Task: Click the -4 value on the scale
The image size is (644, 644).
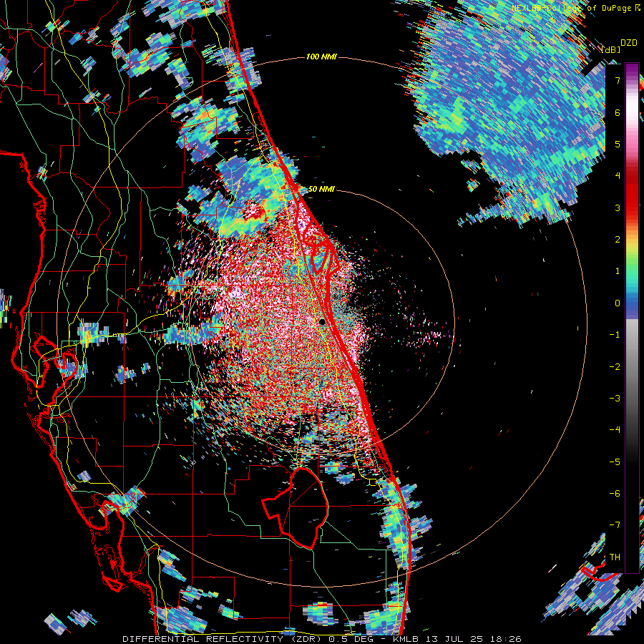Action: pyautogui.click(x=615, y=430)
